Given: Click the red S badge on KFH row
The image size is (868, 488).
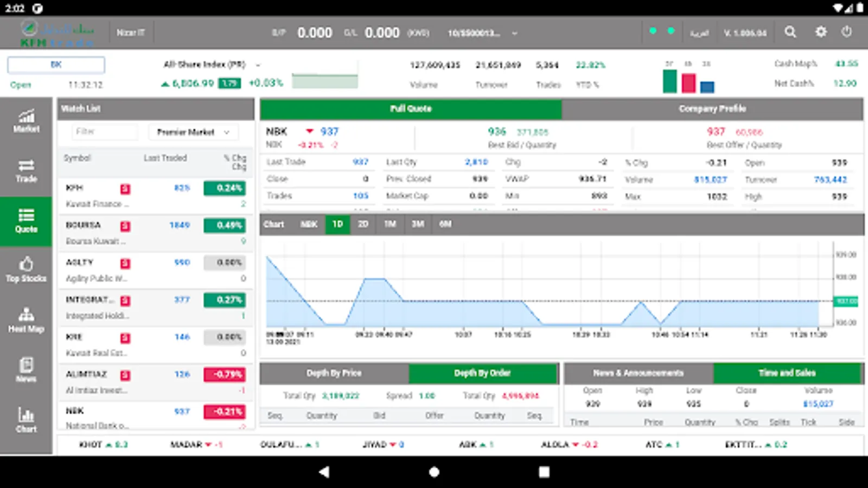Looking at the screenshot, I should coord(125,189).
